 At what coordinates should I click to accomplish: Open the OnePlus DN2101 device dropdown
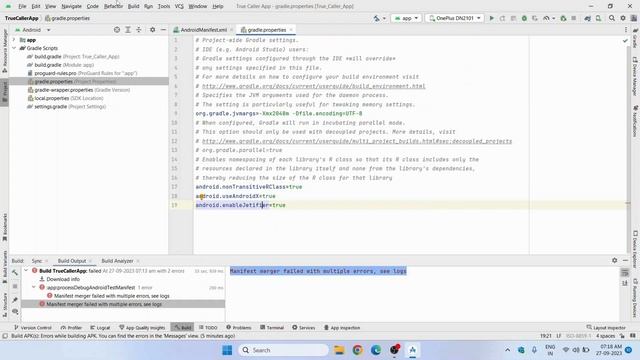point(454,18)
